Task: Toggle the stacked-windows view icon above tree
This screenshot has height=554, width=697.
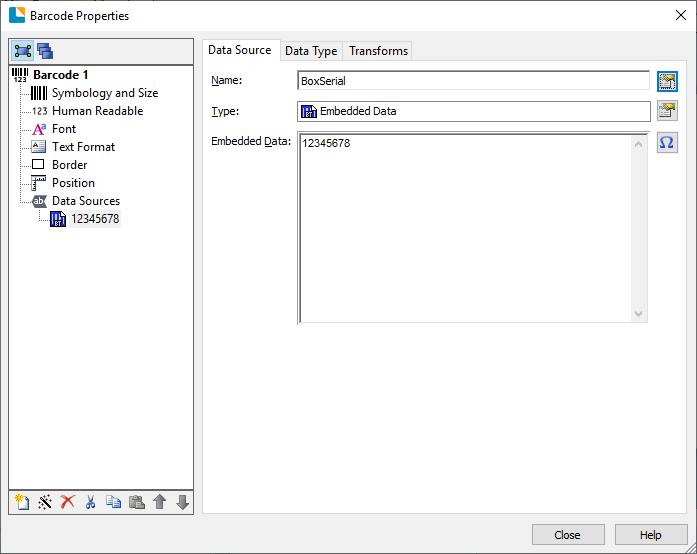Action: [x=45, y=52]
